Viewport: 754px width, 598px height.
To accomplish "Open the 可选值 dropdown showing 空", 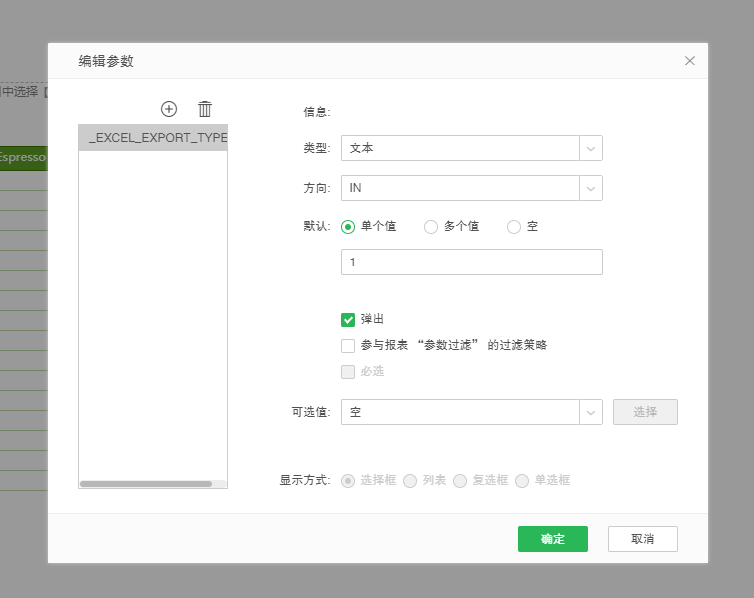I will pyautogui.click(x=471, y=412).
